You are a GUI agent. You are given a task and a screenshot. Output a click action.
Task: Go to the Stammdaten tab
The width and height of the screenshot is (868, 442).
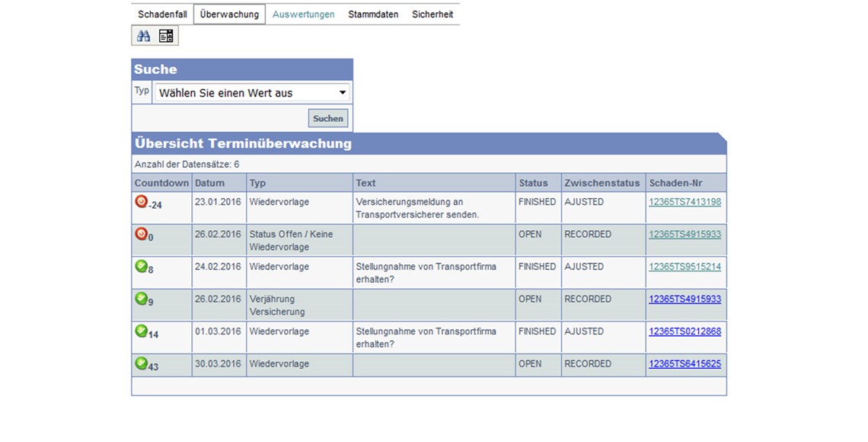[373, 14]
